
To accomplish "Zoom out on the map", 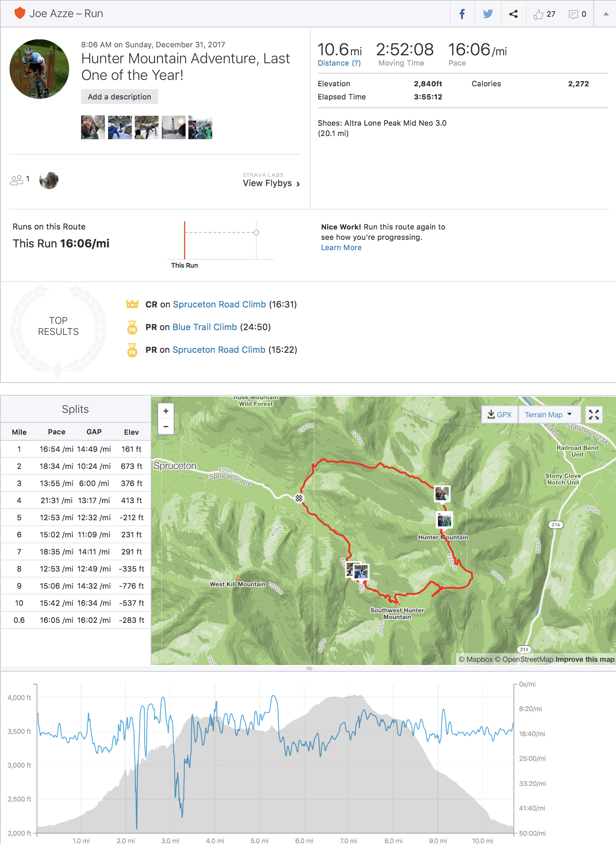I will 166,426.
